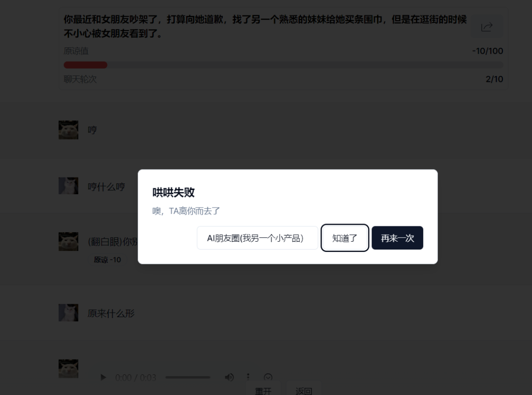Click the 哄哄失败 dialog title

click(x=173, y=192)
